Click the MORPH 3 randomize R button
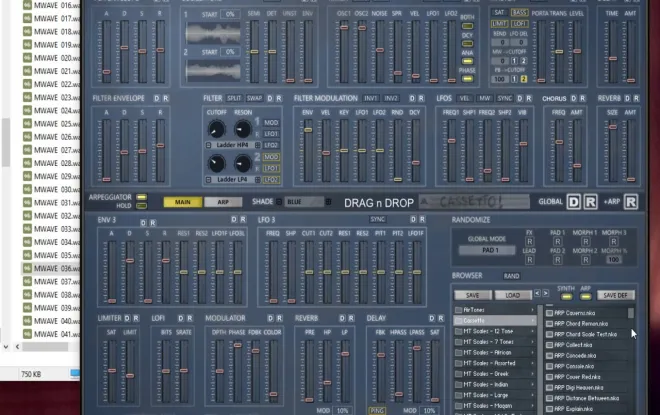The height and width of the screenshot is (415, 660). click(x=614, y=242)
